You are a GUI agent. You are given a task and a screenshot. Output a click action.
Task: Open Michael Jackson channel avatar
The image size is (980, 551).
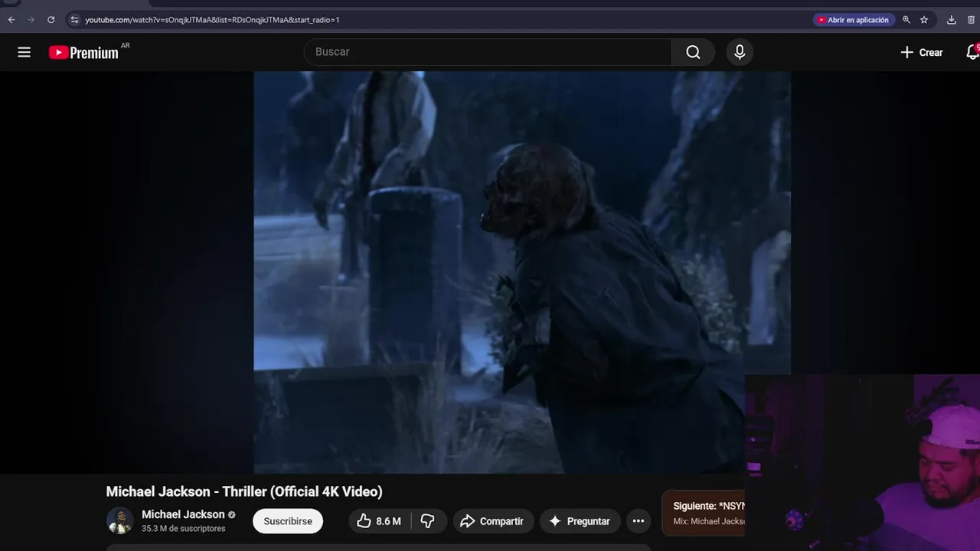[119, 520]
